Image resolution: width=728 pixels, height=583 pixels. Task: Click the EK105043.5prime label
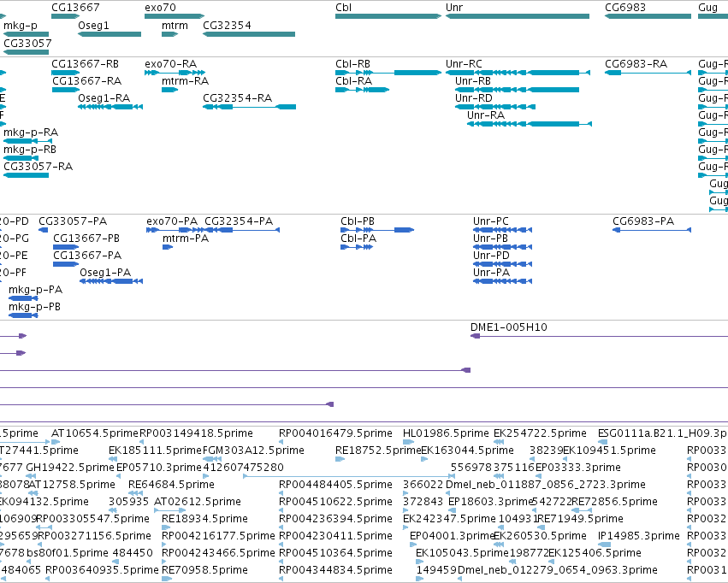pyautogui.click(x=462, y=553)
